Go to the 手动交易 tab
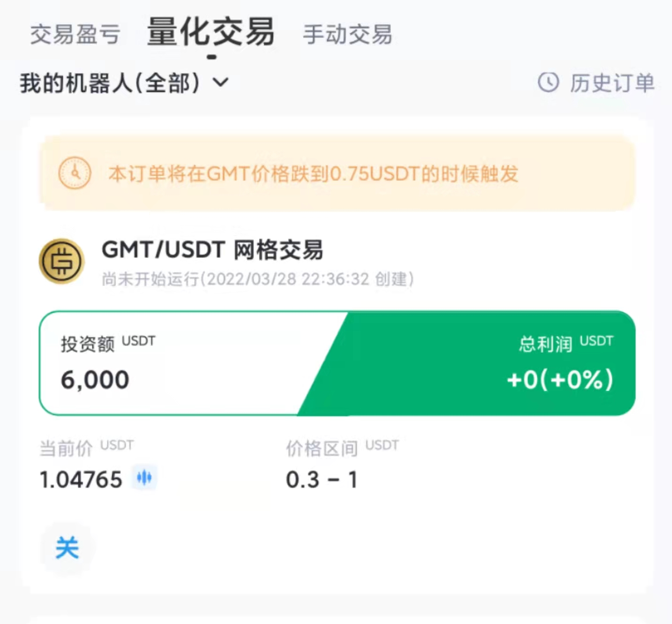The height and width of the screenshot is (624, 672). click(347, 34)
